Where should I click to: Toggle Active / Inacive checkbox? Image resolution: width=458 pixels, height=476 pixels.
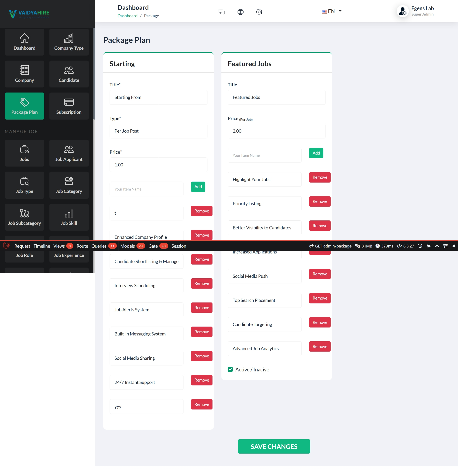230,369
